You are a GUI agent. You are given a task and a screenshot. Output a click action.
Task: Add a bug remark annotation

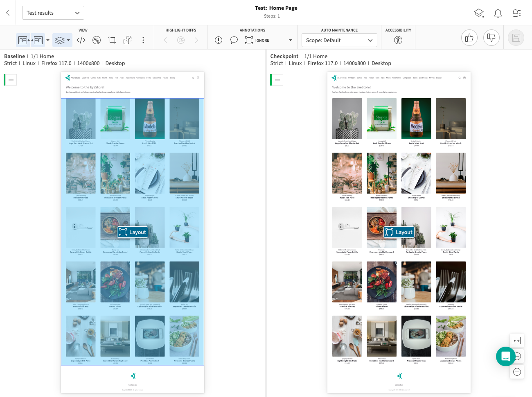tap(219, 40)
